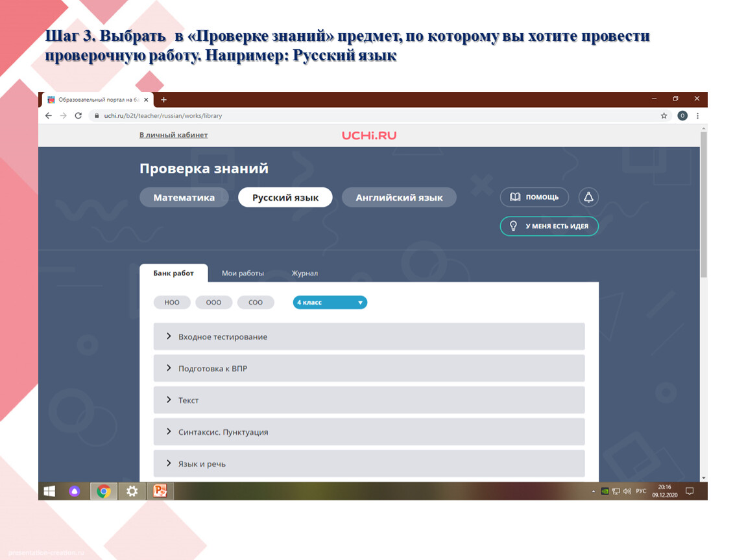Toggle the НОО level filter

pos(172,303)
